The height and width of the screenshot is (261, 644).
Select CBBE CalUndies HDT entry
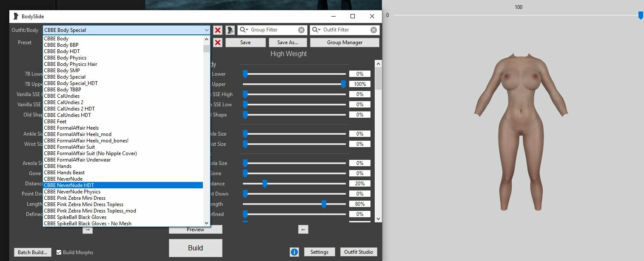(123, 115)
